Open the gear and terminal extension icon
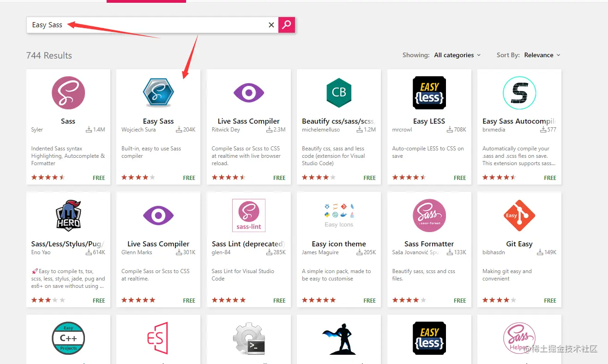The height and width of the screenshot is (364, 608). [249, 338]
